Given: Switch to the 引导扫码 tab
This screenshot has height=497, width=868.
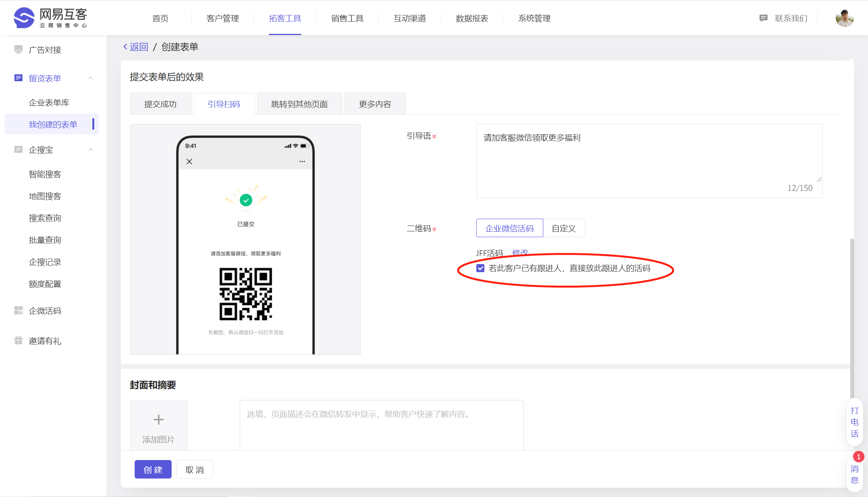Looking at the screenshot, I should (x=224, y=104).
